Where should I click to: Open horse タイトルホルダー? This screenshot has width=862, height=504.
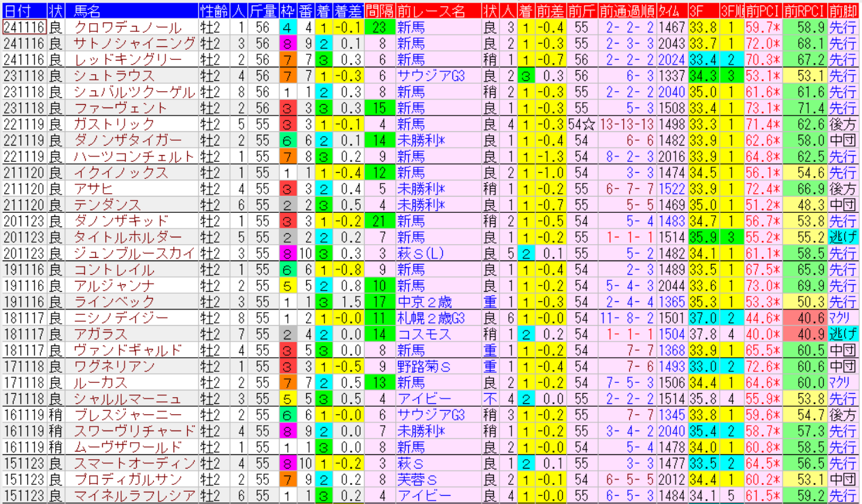[x=127, y=237]
